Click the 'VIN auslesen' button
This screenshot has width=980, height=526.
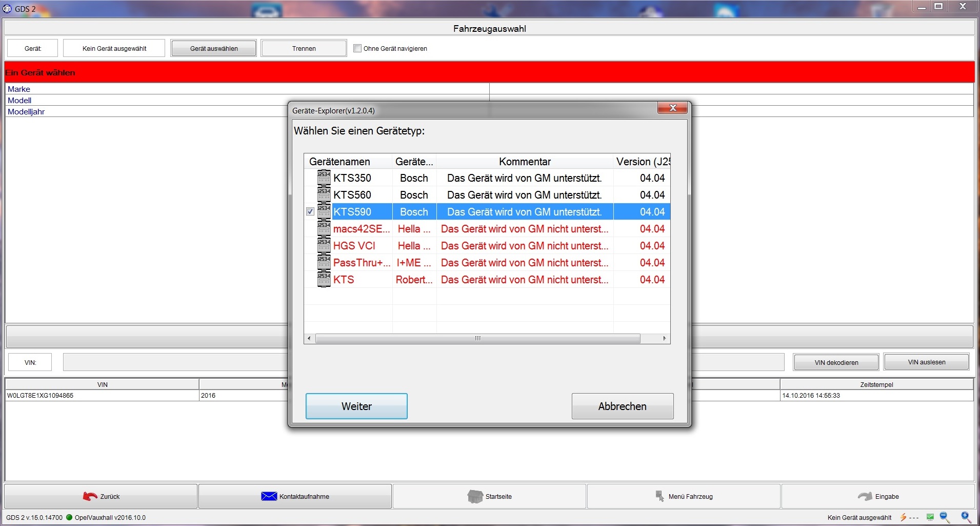point(927,362)
